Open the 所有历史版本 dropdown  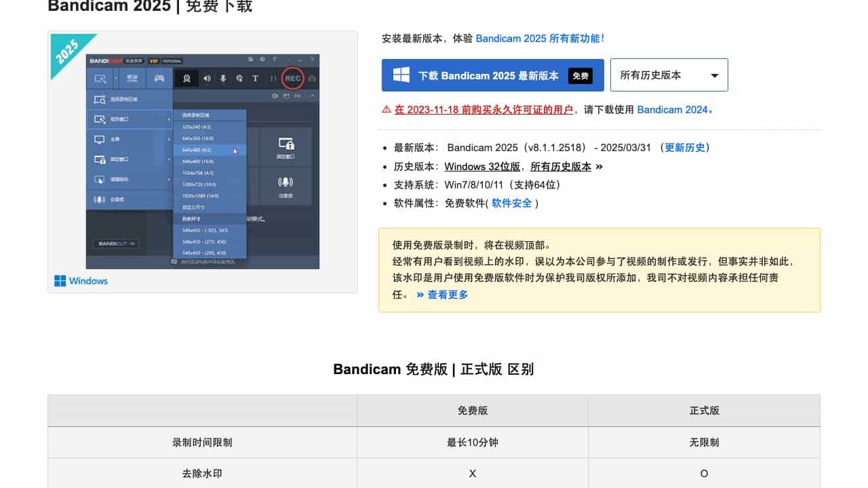(669, 75)
